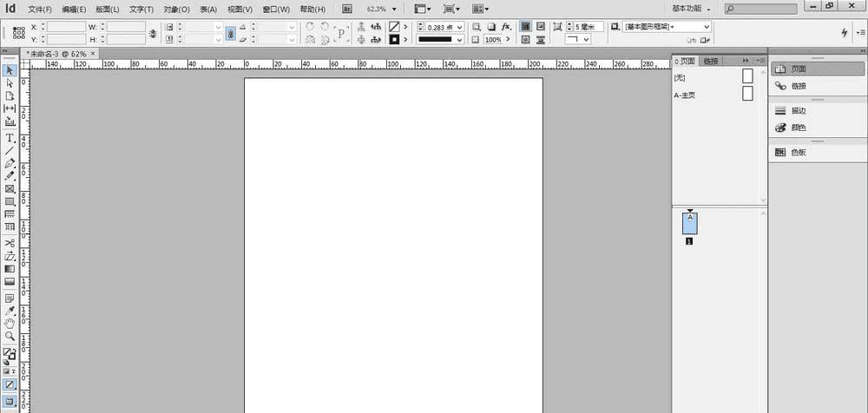Click the fill/stroke color swatch in toolbox
Image resolution: width=868 pixels, height=413 pixels.
pos(9,353)
